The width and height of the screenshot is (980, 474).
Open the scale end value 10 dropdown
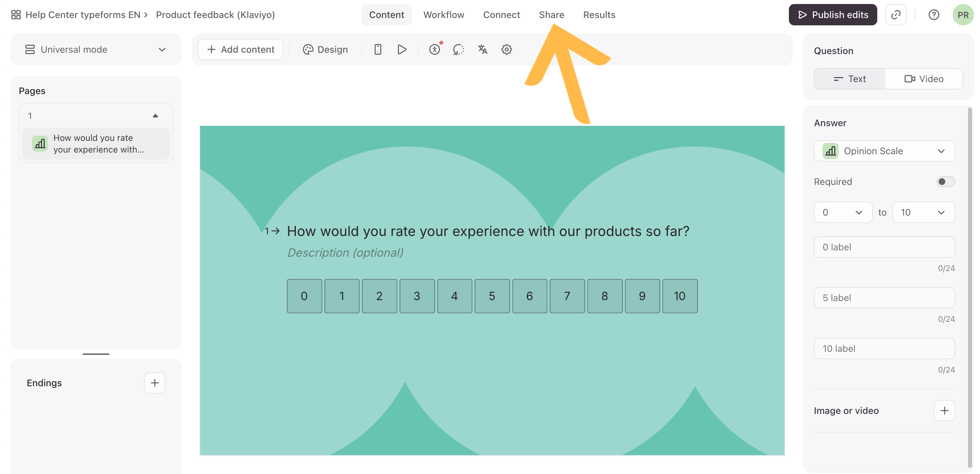point(923,212)
